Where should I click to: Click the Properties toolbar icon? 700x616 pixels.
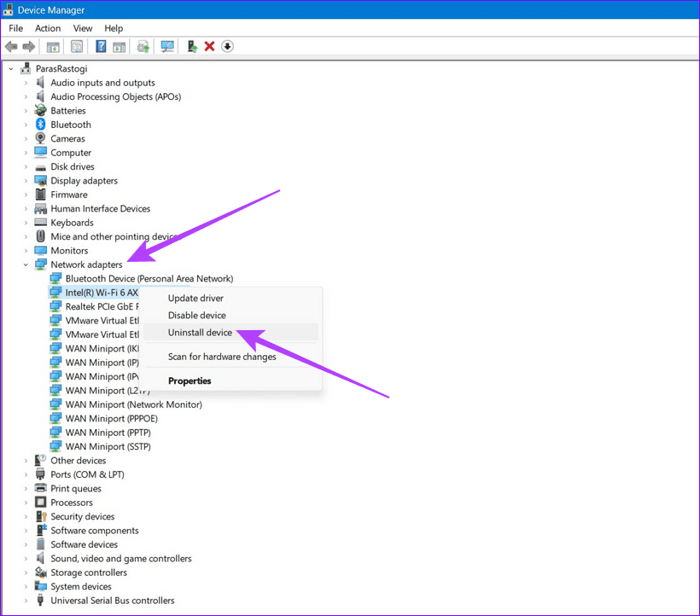pyautogui.click(x=75, y=46)
